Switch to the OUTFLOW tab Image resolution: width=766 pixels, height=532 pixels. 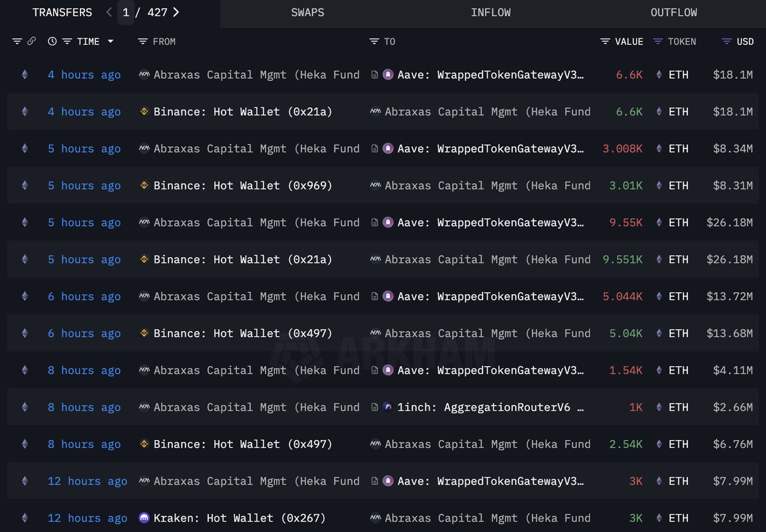(x=674, y=13)
